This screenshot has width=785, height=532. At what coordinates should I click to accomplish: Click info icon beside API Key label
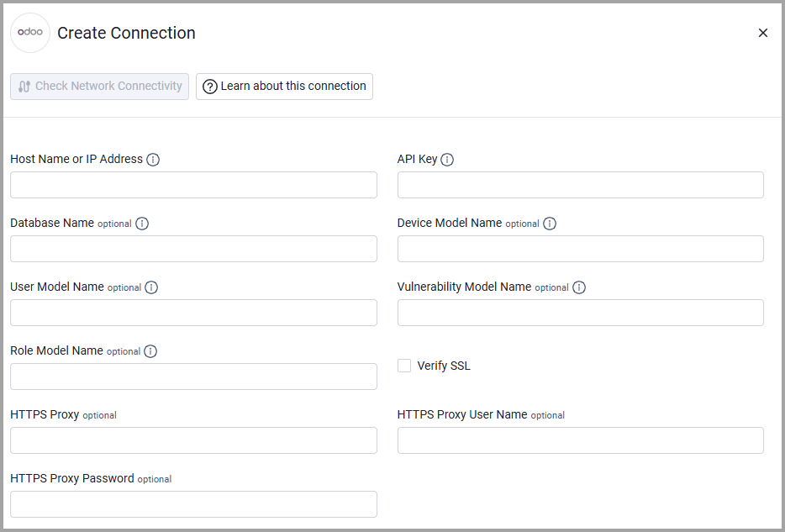coord(447,160)
